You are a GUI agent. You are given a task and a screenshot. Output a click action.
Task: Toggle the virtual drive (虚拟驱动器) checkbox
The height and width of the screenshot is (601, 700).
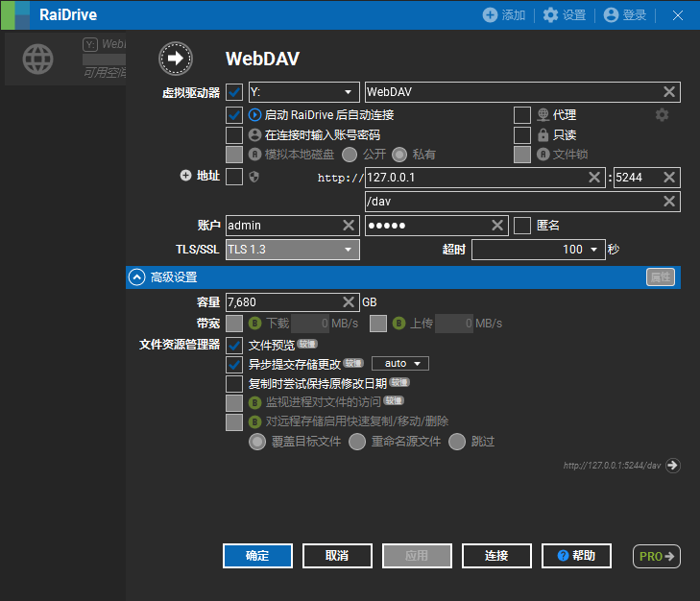click(x=234, y=92)
